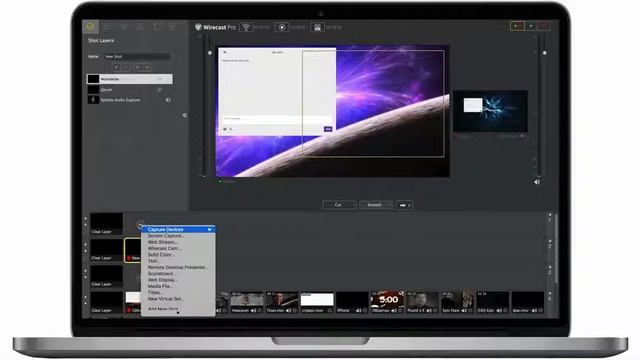Open the Smooth transition dropdown arrow
This screenshot has width=640, height=360.
[x=391, y=205]
